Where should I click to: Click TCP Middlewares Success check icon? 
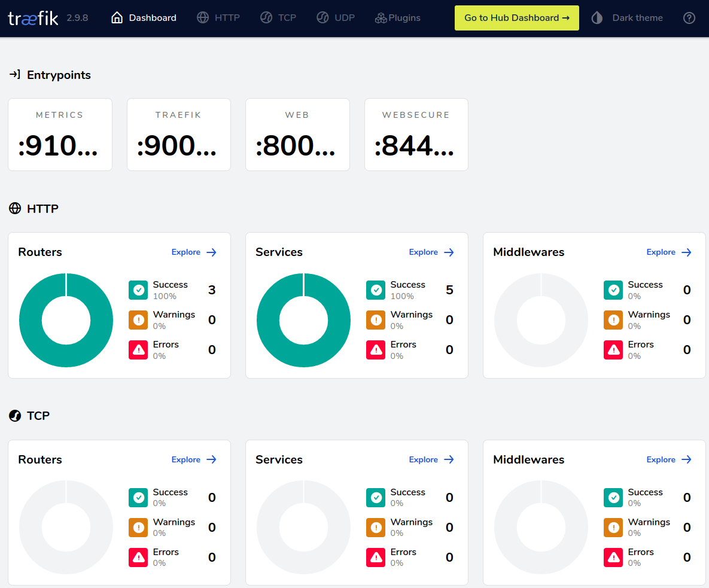click(x=614, y=498)
